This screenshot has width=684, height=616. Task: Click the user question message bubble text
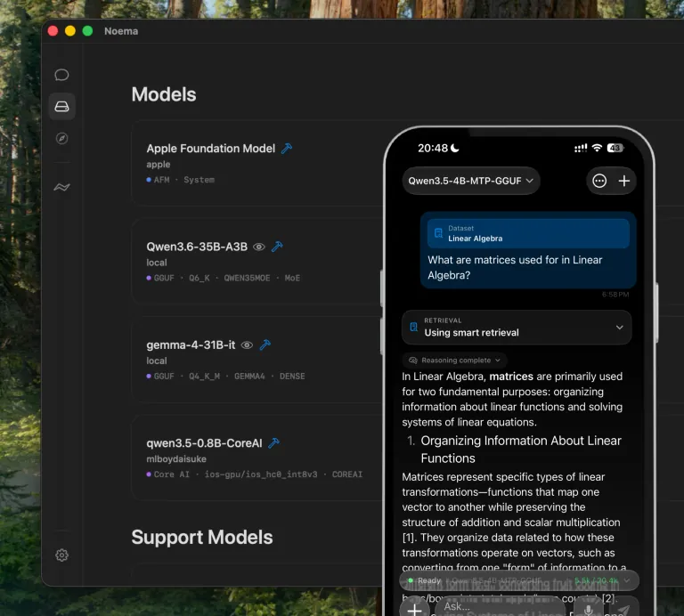515,267
